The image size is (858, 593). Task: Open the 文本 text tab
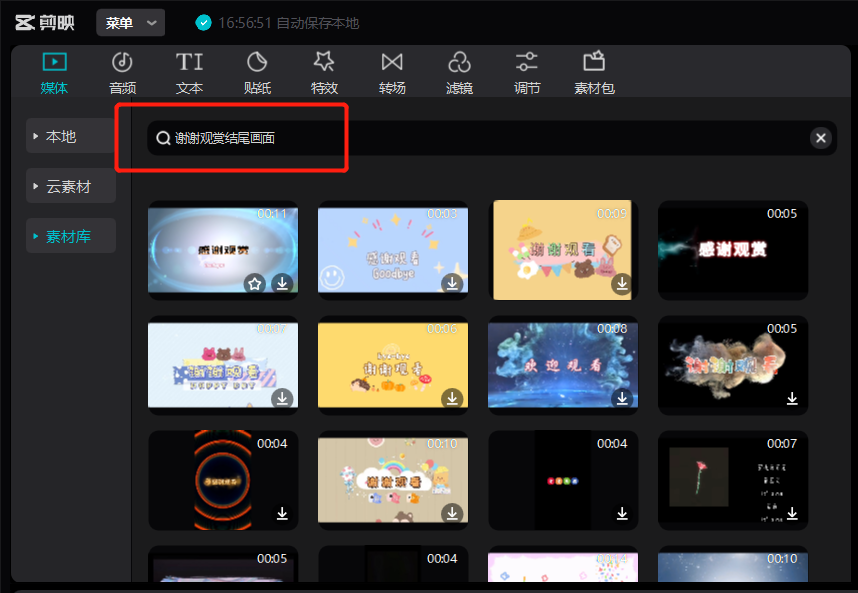[189, 73]
